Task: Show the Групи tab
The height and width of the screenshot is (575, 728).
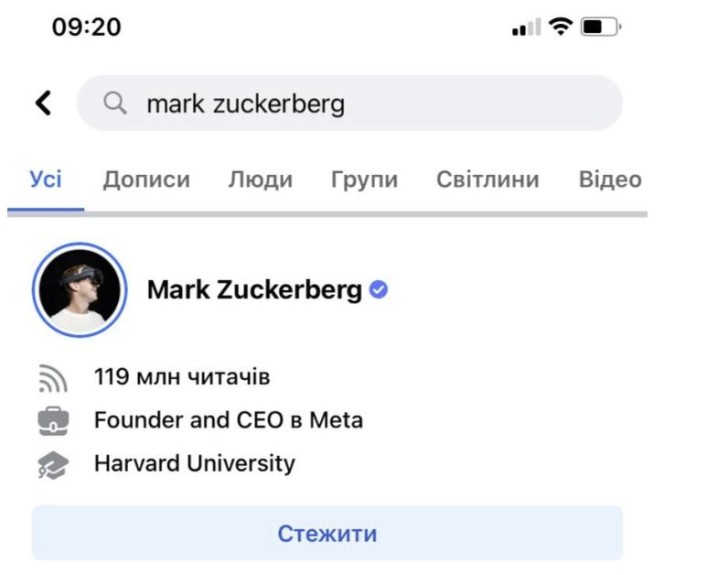Action: click(x=364, y=180)
